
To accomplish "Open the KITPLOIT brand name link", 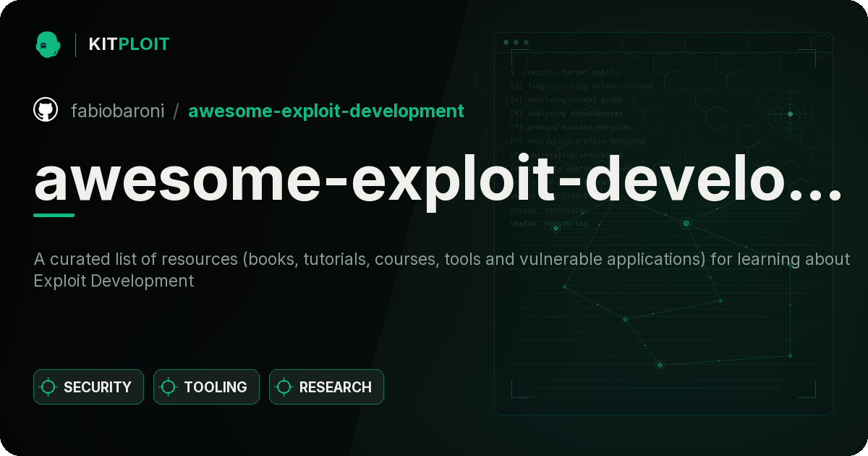I will pyautogui.click(x=129, y=44).
